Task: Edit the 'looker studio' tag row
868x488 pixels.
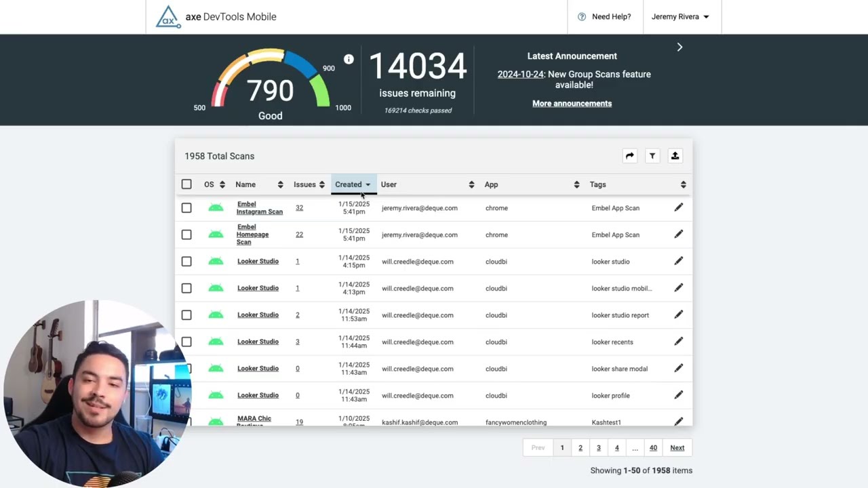Action: (678, 261)
